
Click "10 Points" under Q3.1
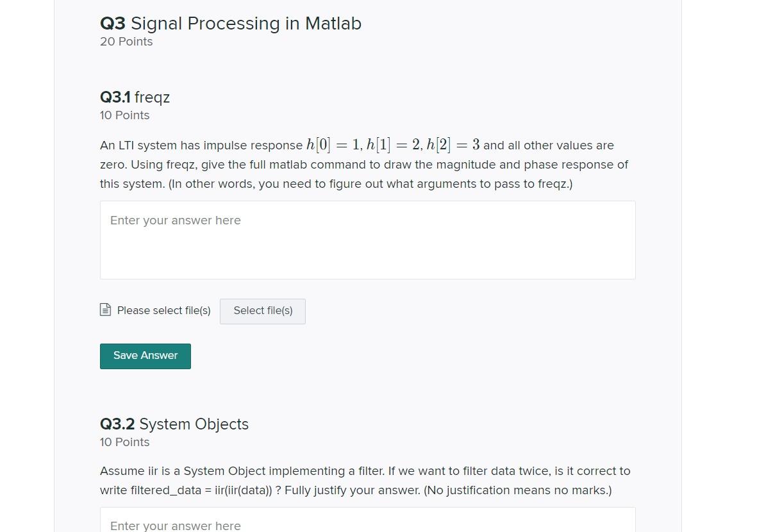(x=124, y=115)
